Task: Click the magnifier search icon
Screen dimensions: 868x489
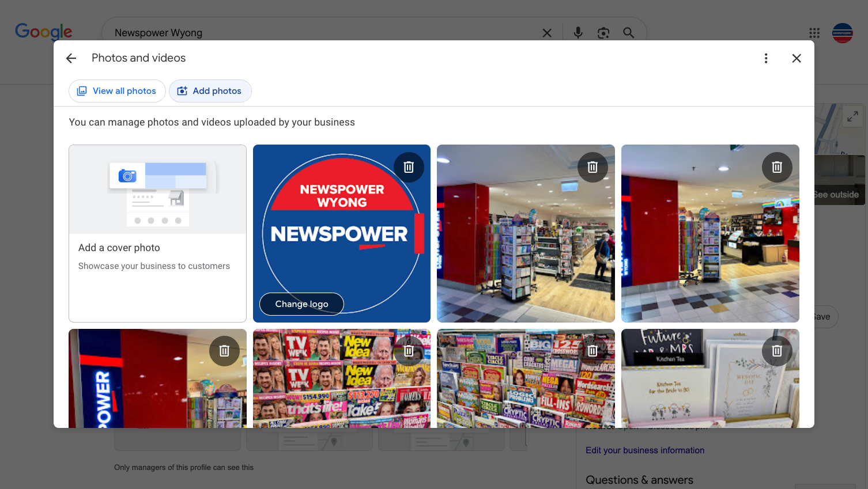Action: point(629,33)
